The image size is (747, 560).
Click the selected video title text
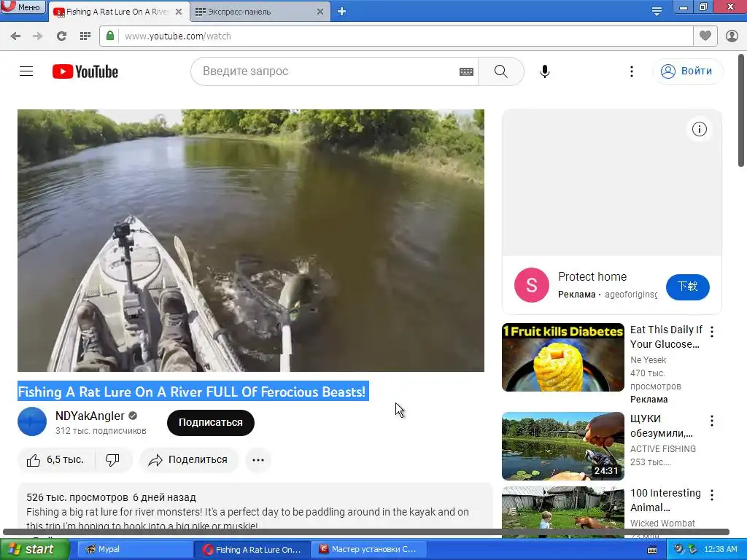pos(193,392)
